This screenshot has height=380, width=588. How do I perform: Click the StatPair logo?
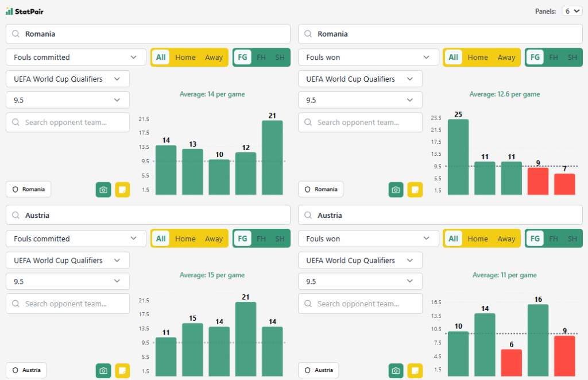pos(25,11)
